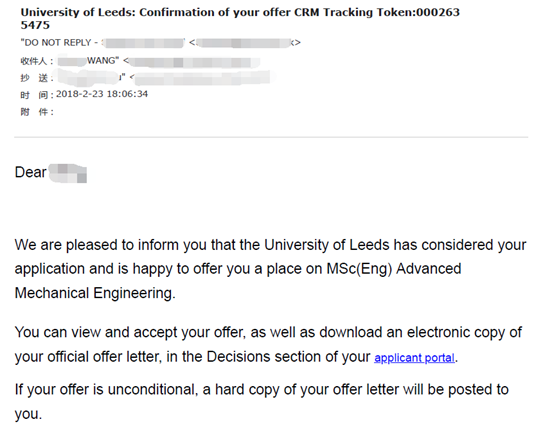554x433 pixels.
Task: Click the "Dear" greeting word
Action: pos(30,172)
